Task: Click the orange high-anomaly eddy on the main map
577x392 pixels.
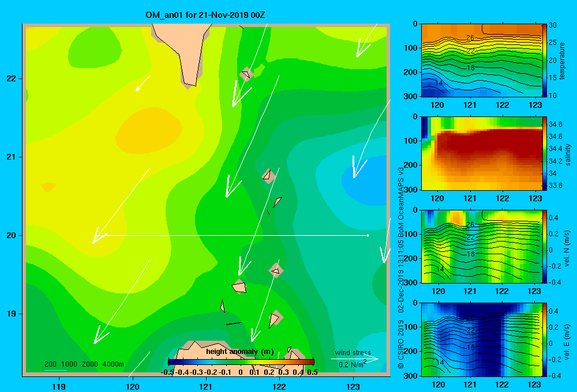Action: [x=149, y=131]
